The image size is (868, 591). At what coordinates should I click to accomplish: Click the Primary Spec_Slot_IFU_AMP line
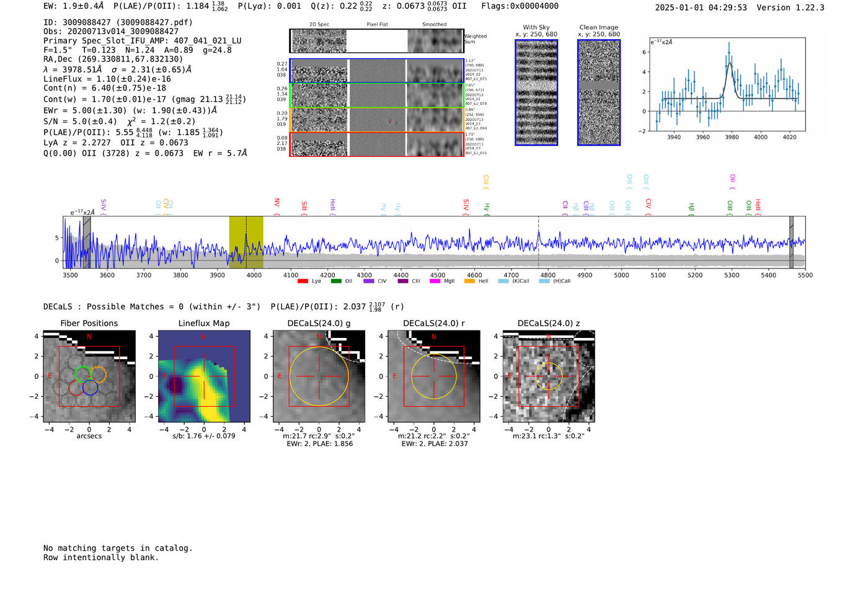[x=143, y=40]
